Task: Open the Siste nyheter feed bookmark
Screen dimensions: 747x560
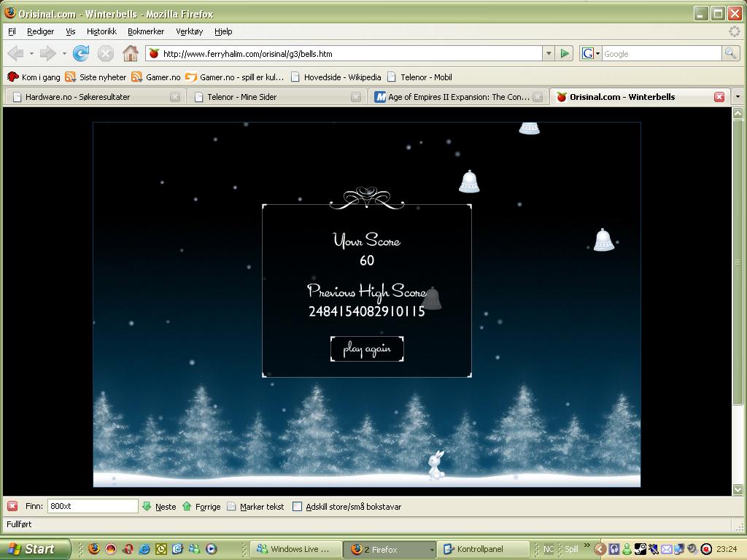Action: point(96,77)
